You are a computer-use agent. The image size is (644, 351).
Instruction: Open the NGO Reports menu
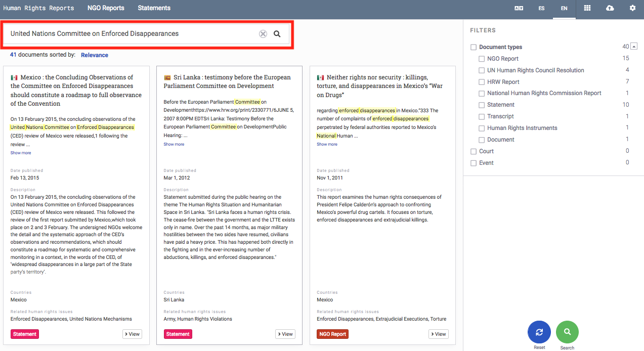click(x=106, y=8)
